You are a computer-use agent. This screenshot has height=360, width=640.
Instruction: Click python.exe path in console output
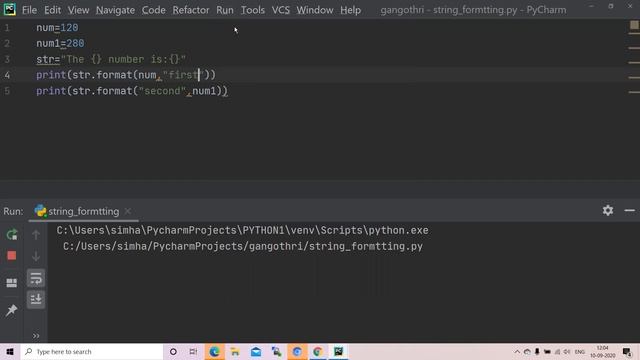click(242, 230)
